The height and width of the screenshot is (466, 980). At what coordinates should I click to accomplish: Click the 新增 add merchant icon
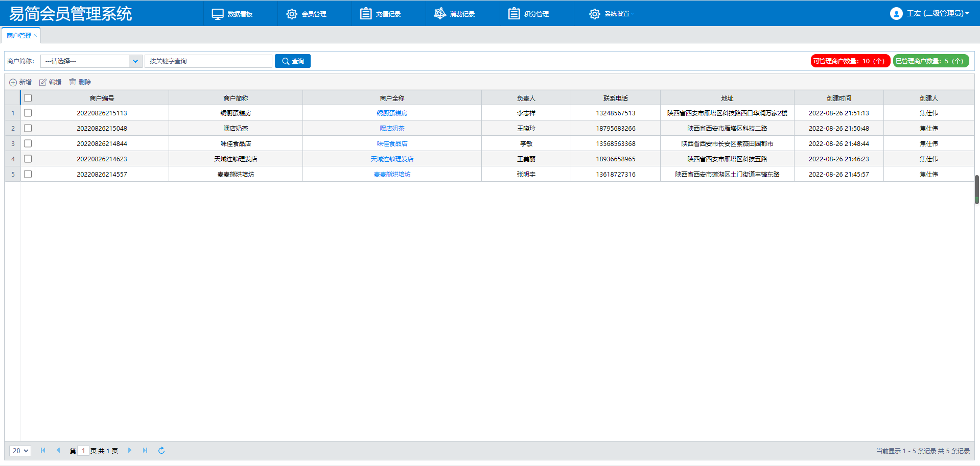13,82
